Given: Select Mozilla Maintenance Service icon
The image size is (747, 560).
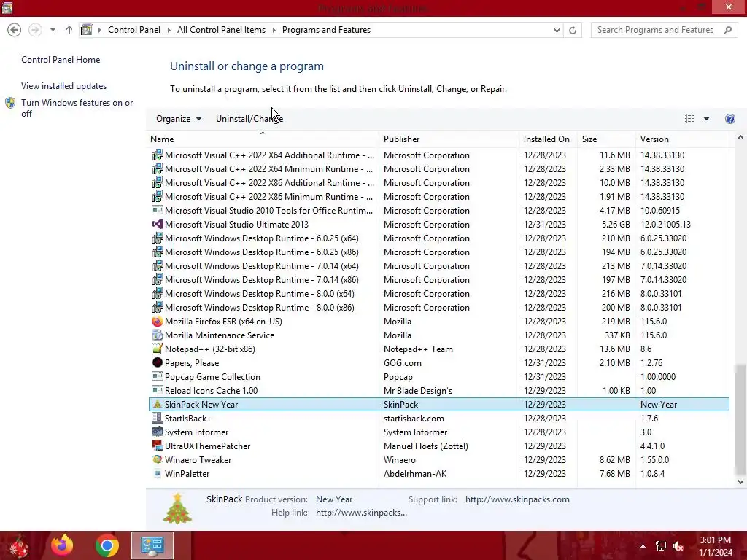Looking at the screenshot, I should [x=158, y=335].
